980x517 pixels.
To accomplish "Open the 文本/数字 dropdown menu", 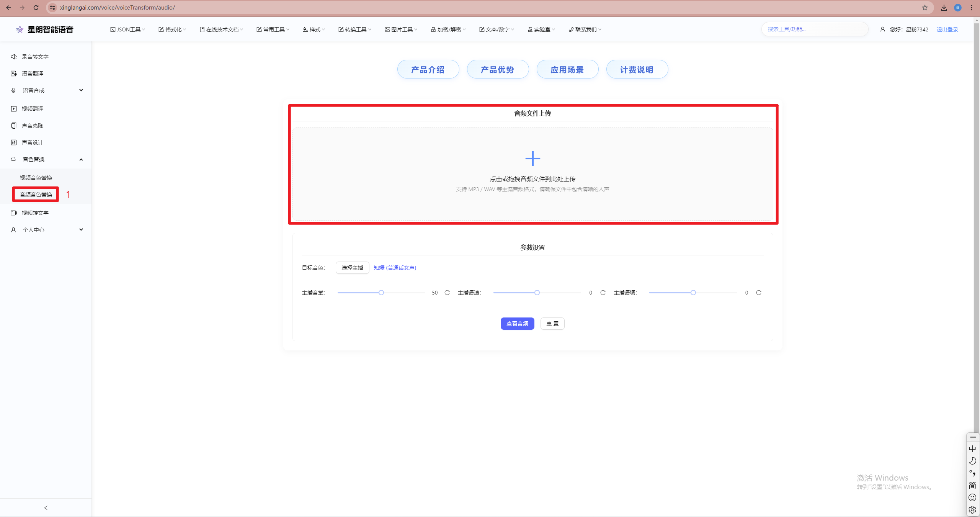I will click(x=497, y=29).
